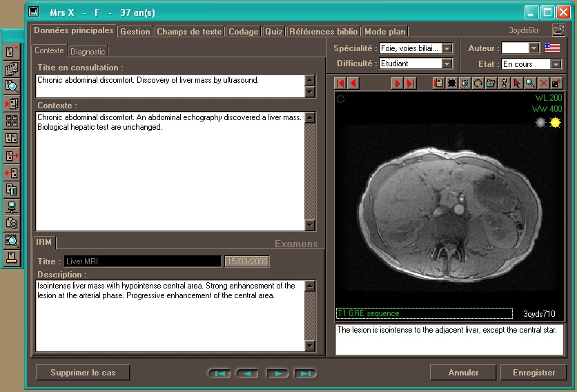Click in the exam Description text area
Screen dimensions: 577x392
pos(170,316)
